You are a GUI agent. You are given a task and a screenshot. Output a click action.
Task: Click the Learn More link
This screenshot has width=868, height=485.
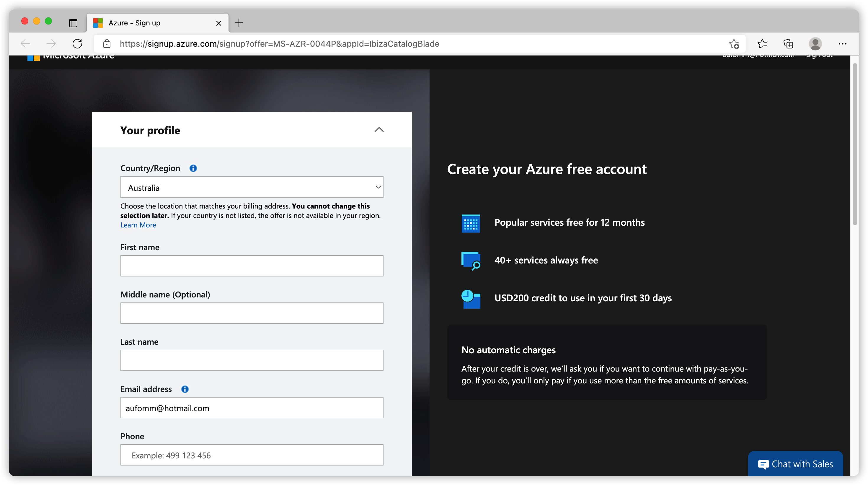coord(138,225)
